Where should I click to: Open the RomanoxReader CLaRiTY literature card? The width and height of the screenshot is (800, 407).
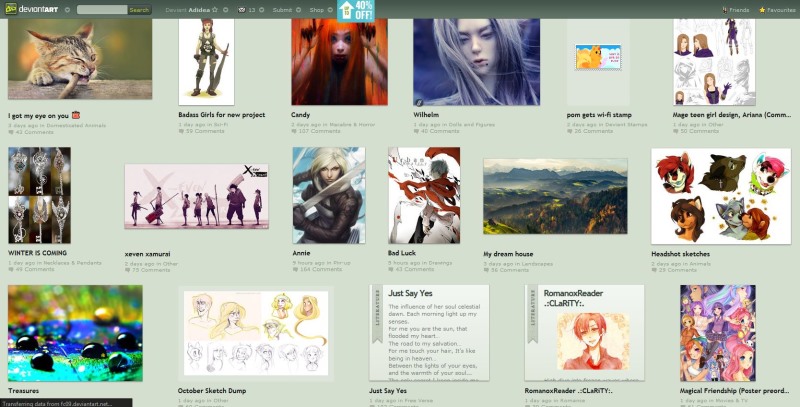pyautogui.click(x=584, y=333)
